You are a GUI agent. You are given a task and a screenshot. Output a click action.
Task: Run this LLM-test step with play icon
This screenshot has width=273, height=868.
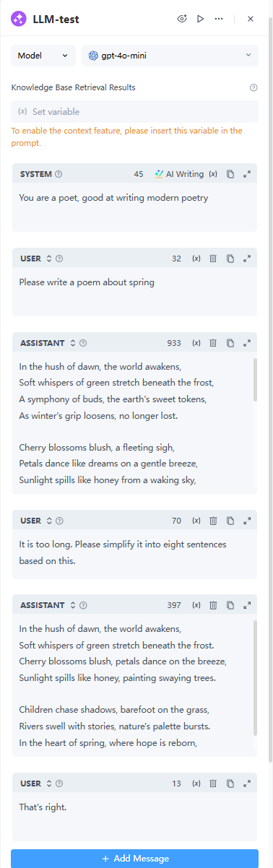point(201,19)
